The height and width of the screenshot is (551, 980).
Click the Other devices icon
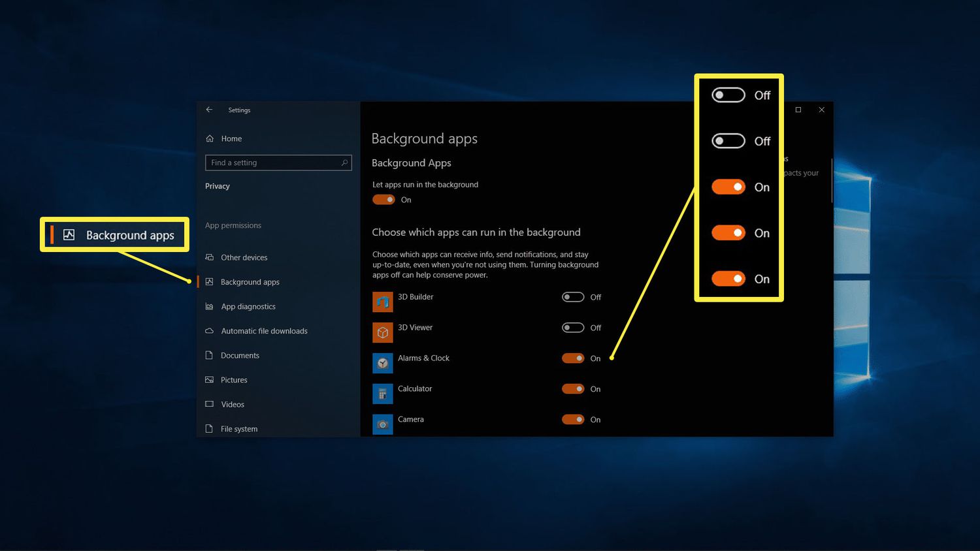click(210, 257)
